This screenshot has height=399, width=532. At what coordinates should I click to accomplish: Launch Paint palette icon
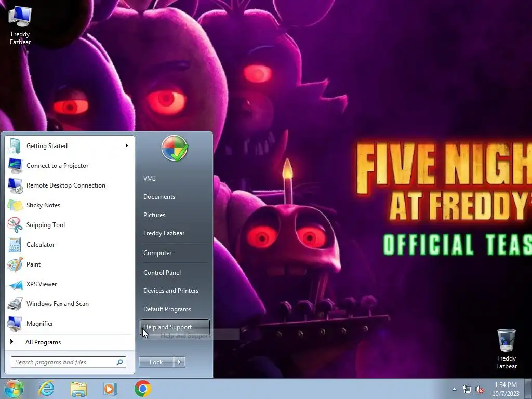[15, 264]
